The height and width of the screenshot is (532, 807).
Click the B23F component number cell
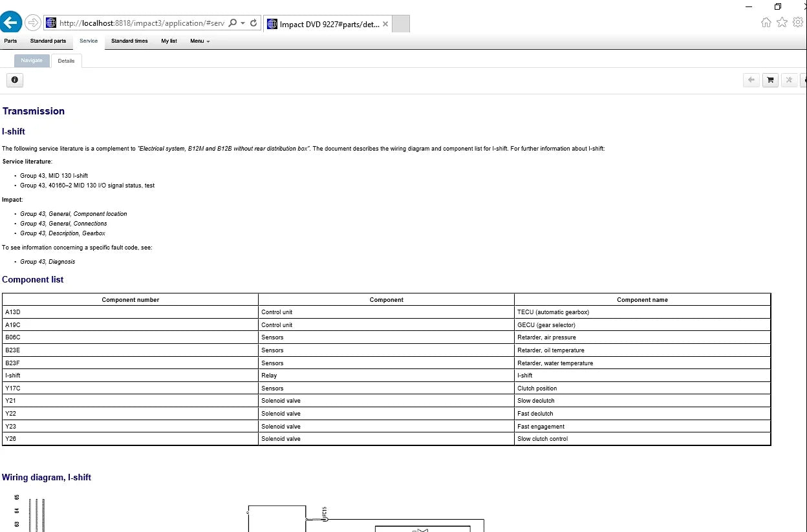coord(131,363)
